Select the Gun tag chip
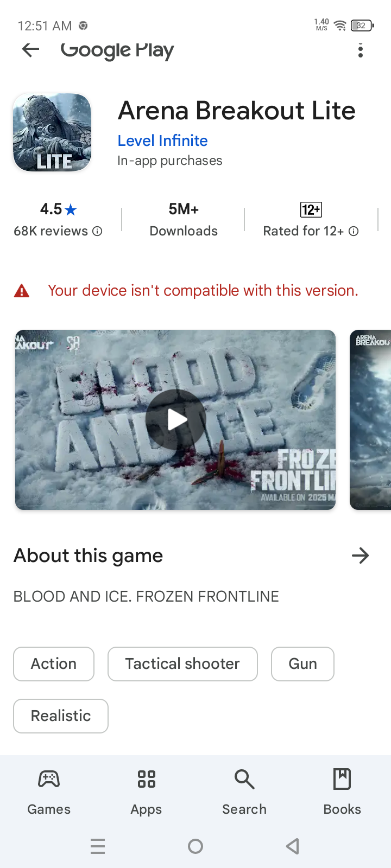The width and height of the screenshot is (391, 868). 302,664
